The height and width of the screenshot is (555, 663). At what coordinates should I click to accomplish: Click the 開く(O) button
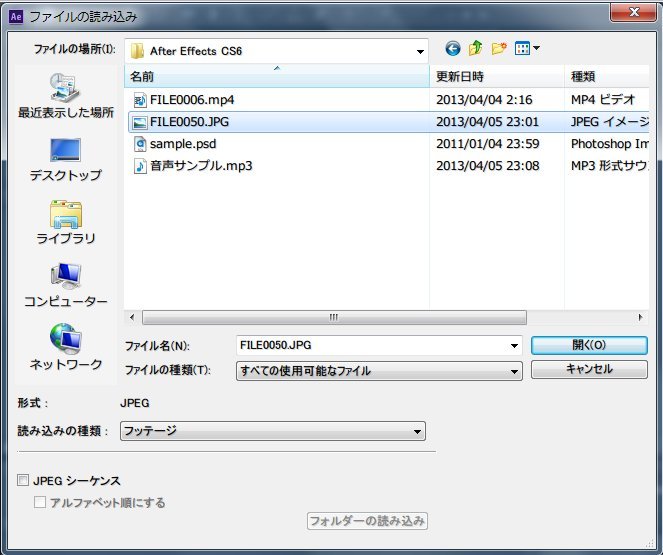coord(589,345)
